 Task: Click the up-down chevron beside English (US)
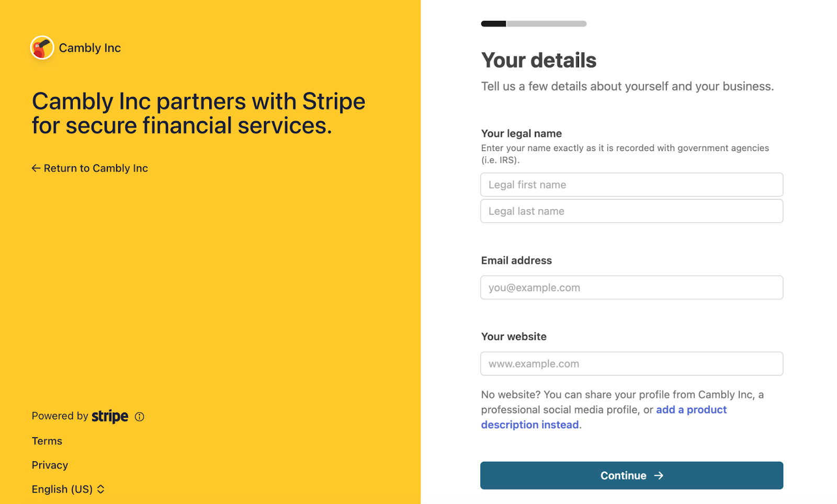(101, 489)
